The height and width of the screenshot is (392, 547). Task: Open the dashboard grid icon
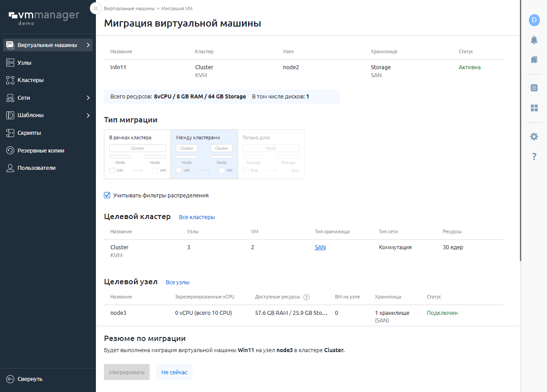click(534, 108)
